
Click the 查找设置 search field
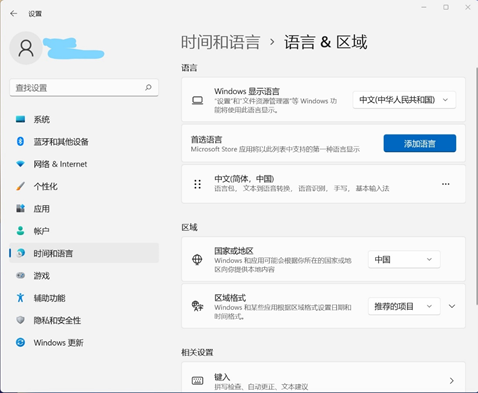point(84,88)
